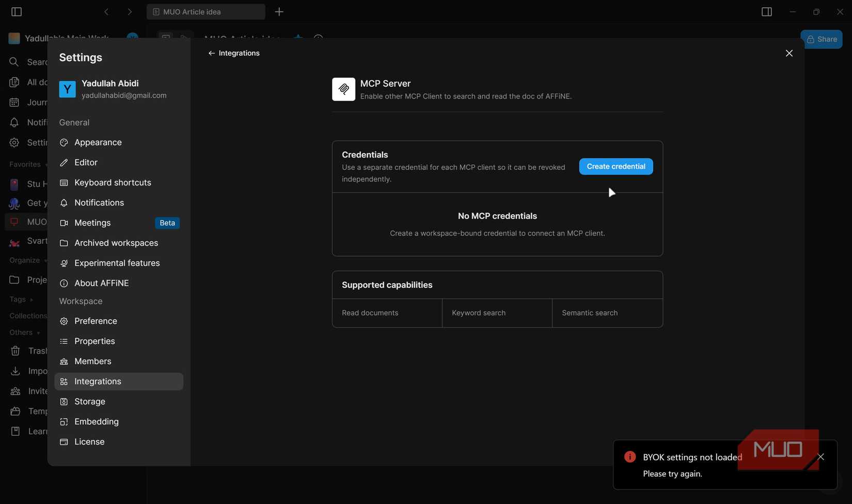Click the error icon in BYOK notification

629,456
